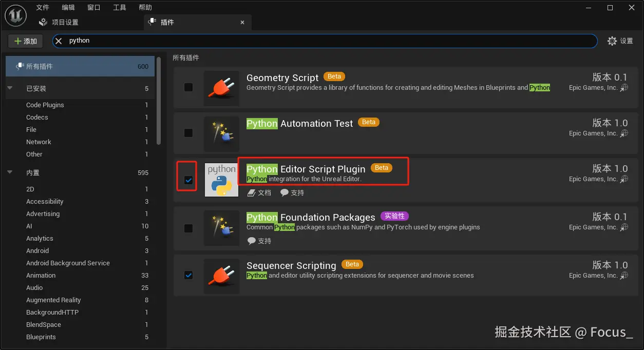The width and height of the screenshot is (644, 350).
Task: Open the 文件 menu
Action: coord(43,7)
